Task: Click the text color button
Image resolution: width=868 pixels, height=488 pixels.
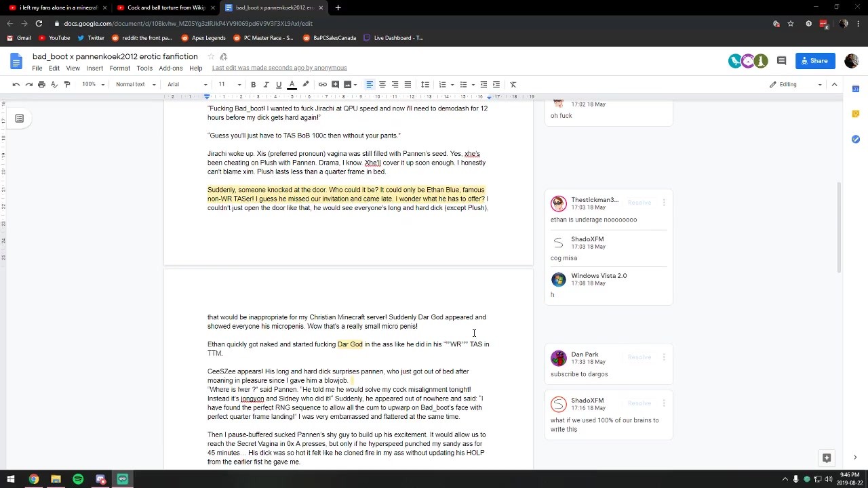Action: (x=292, y=85)
